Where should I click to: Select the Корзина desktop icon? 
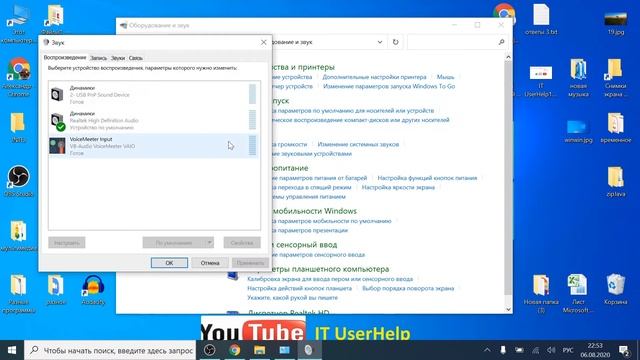point(616,289)
